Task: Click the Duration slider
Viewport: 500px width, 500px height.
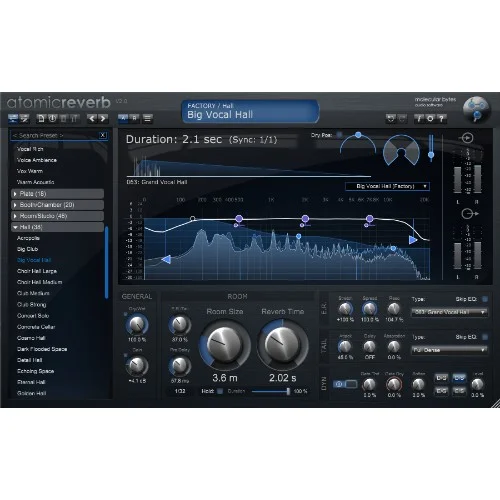Action: 271,391
